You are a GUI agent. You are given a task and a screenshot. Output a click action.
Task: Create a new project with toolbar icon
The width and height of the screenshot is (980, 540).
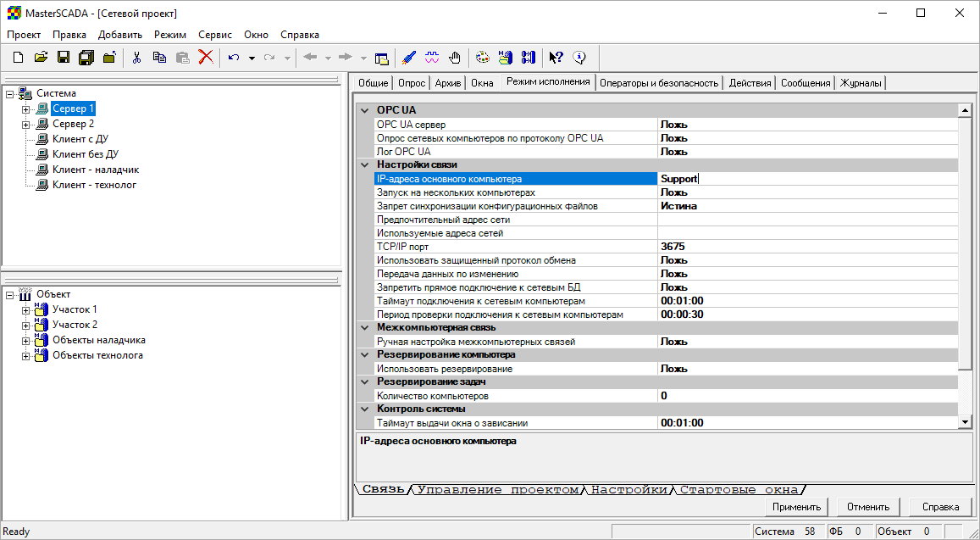pyautogui.click(x=18, y=58)
